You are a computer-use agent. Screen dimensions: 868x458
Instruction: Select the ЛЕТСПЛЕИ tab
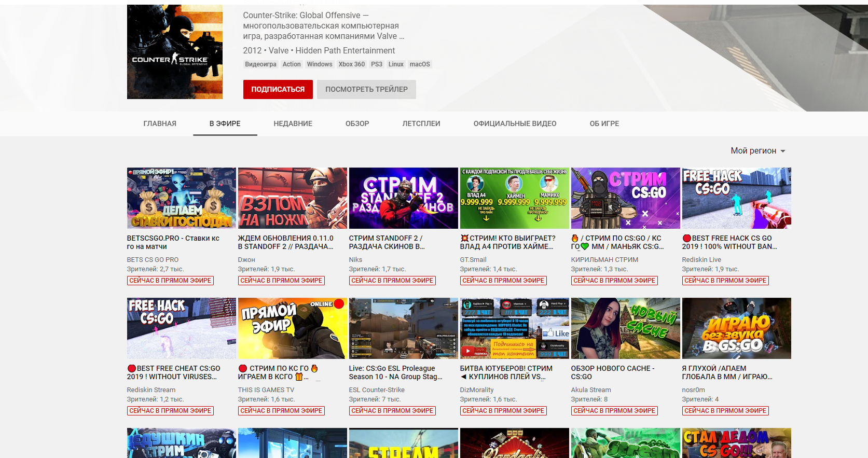click(421, 123)
